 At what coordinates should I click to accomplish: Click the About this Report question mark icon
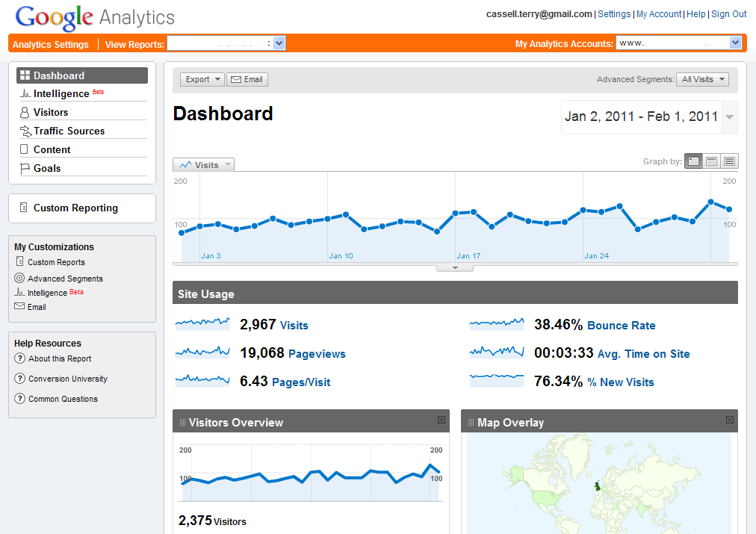[20, 358]
